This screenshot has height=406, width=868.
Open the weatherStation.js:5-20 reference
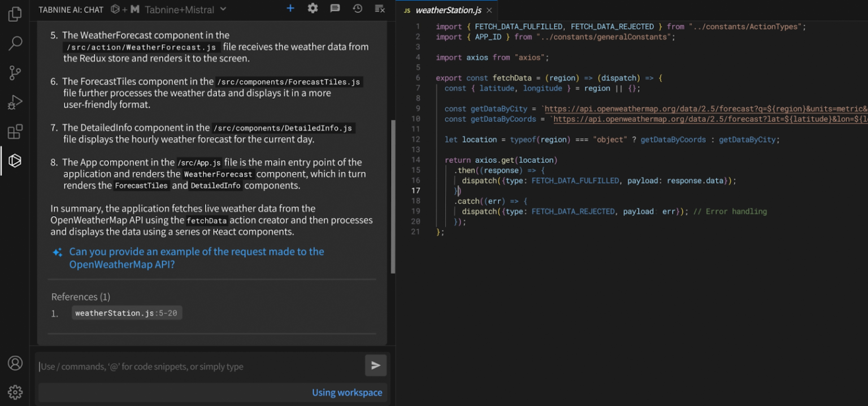tap(127, 313)
